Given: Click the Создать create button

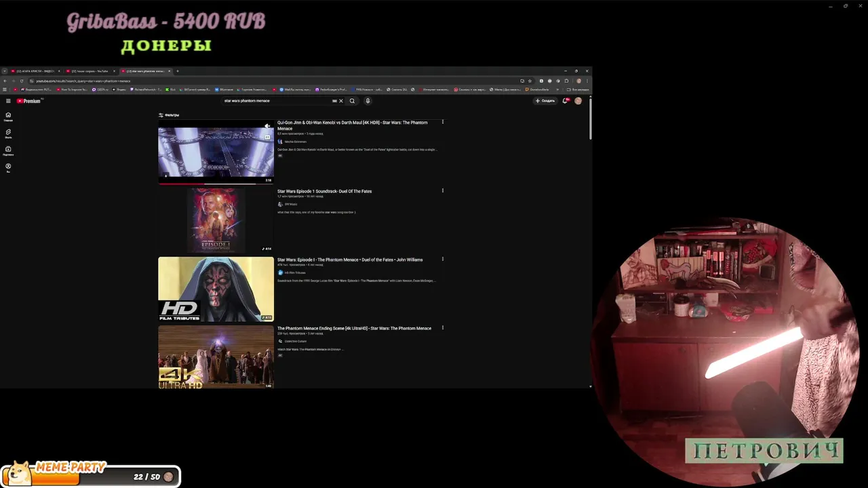Looking at the screenshot, I should [x=545, y=101].
